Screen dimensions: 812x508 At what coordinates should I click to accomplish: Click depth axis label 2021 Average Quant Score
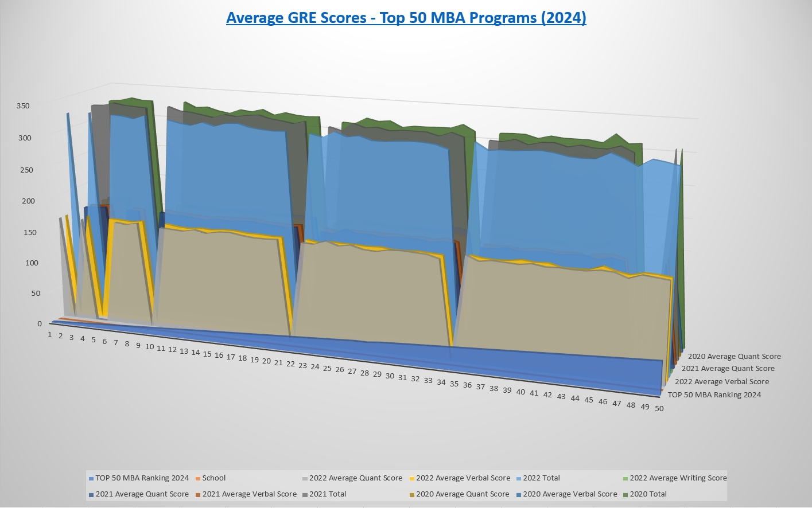pyautogui.click(x=728, y=369)
